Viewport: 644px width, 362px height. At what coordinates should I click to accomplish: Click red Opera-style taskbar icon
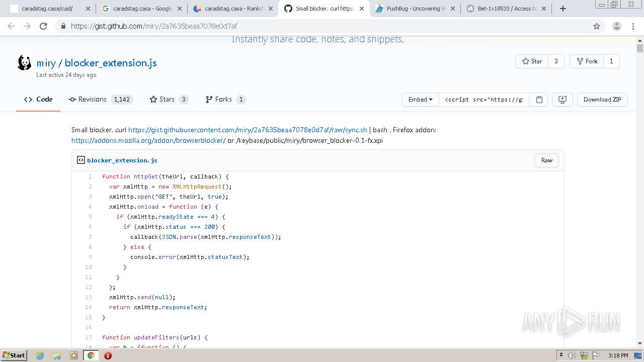108,355
